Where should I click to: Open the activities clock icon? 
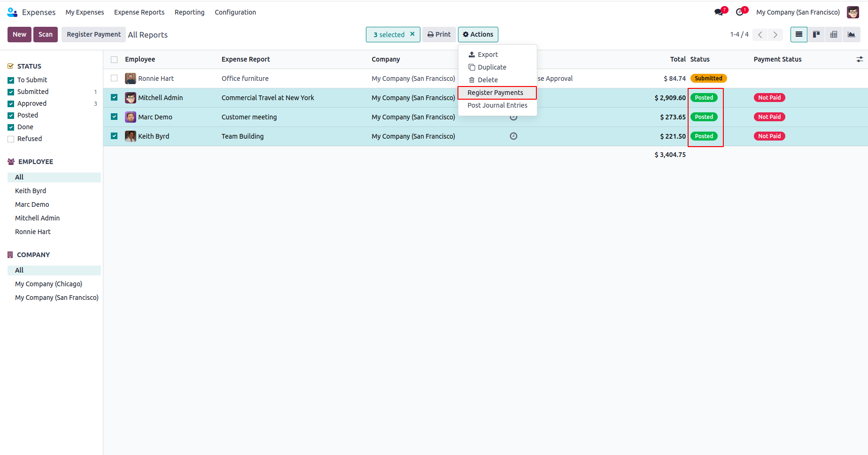[x=740, y=12]
